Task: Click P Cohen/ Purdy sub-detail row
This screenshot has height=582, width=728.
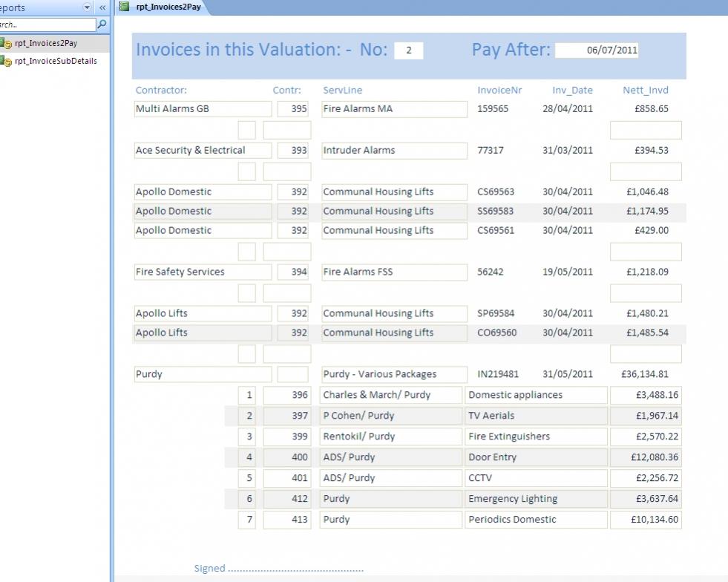Action: [x=391, y=416]
